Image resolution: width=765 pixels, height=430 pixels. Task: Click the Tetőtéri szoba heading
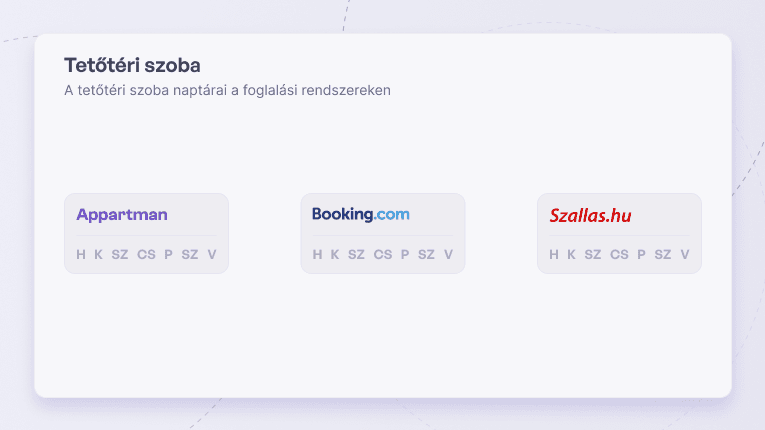(132, 65)
